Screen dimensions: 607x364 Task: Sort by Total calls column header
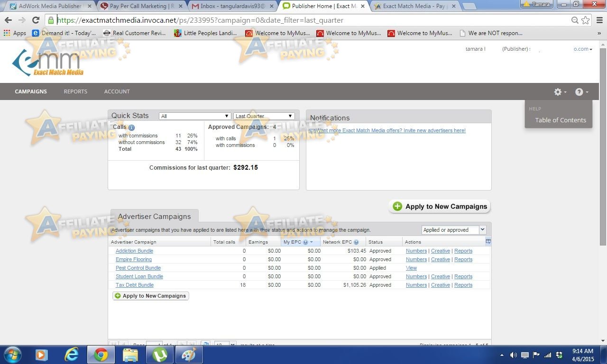click(x=228, y=242)
